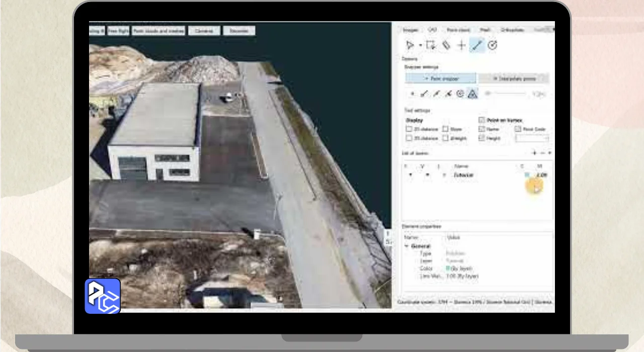Add a new layer with plus icon
Image resolution: width=644 pixels, height=352 pixels.
click(x=534, y=153)
